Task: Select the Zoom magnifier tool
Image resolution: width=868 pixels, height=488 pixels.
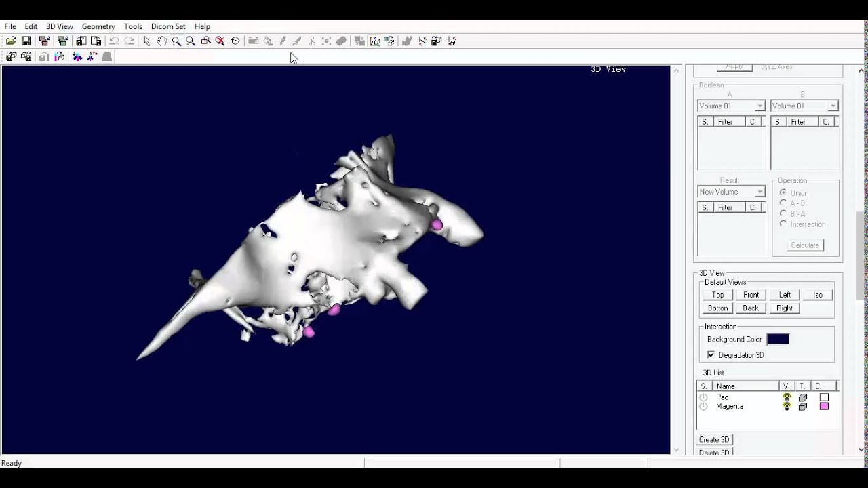Action: click(x=176, y=41)
